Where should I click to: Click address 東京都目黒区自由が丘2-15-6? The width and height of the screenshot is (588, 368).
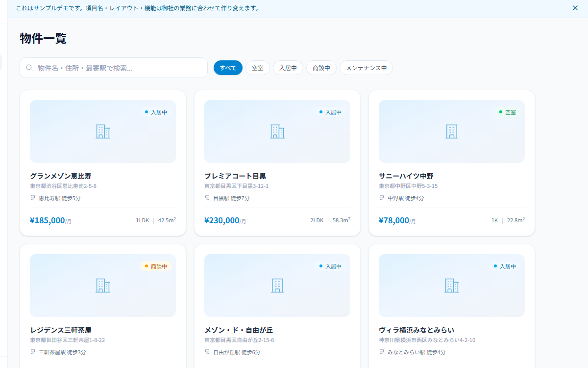click(239, 341)
